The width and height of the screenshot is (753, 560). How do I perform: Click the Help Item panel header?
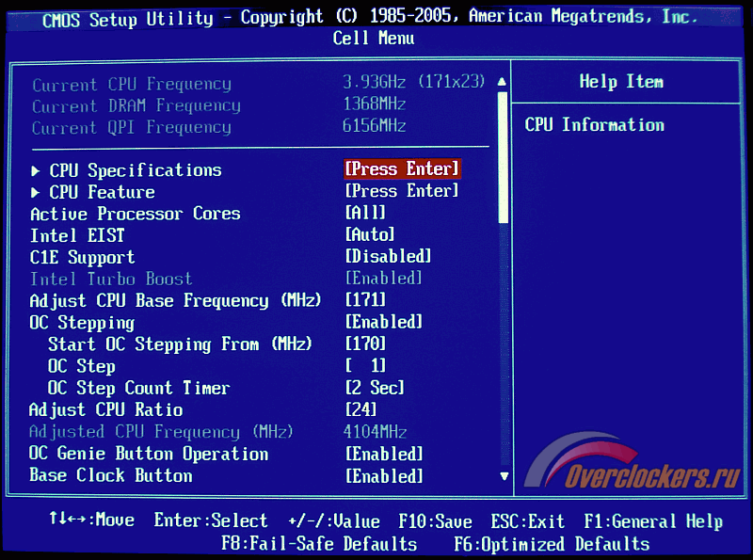tap(621, 82)
